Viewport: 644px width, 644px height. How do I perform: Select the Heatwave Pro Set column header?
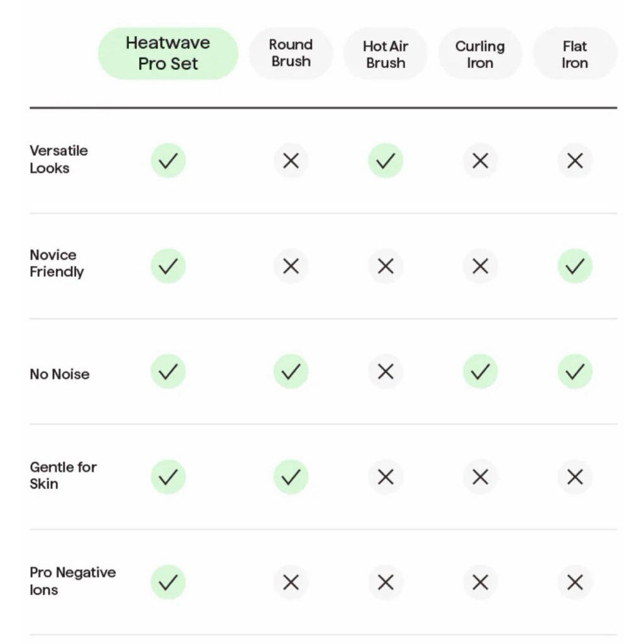168,53
